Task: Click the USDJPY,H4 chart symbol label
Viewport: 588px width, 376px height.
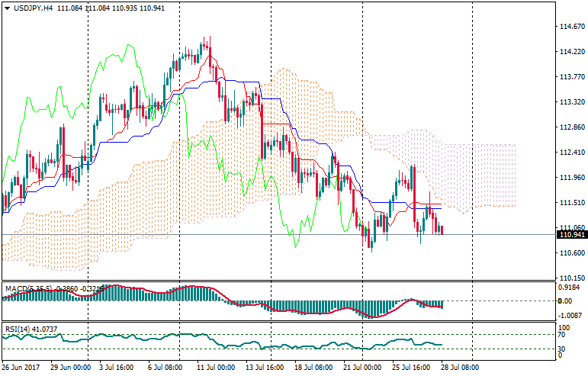Action: (x=37, y=7)
